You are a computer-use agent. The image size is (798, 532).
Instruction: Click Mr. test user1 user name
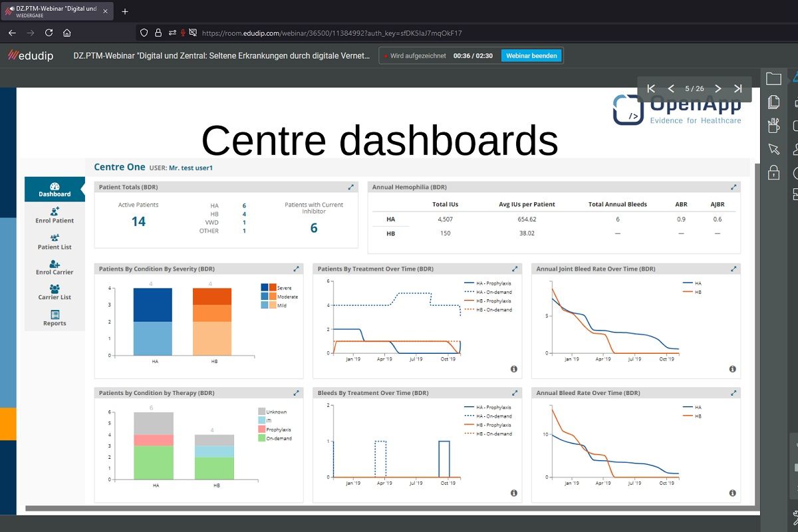(191, 168)
